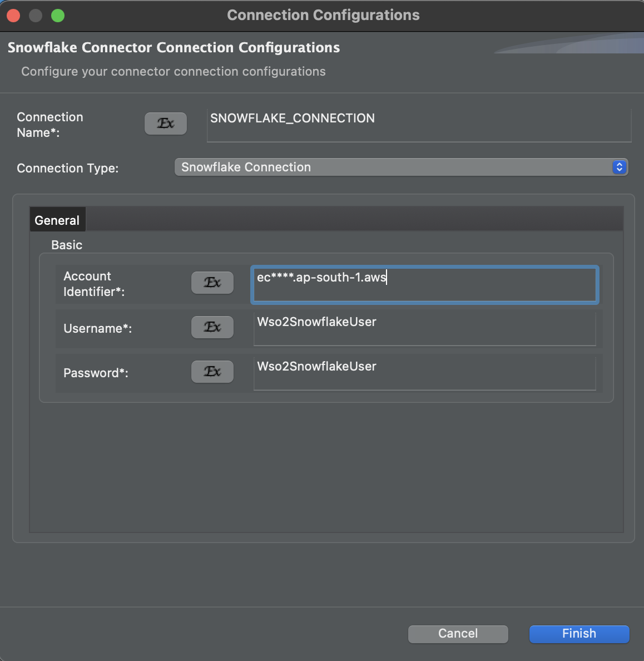Click the 'Configure your connector connection configurations' subtitle
The width and height of the screenshot is (644, 661).
tap(173, 71)
